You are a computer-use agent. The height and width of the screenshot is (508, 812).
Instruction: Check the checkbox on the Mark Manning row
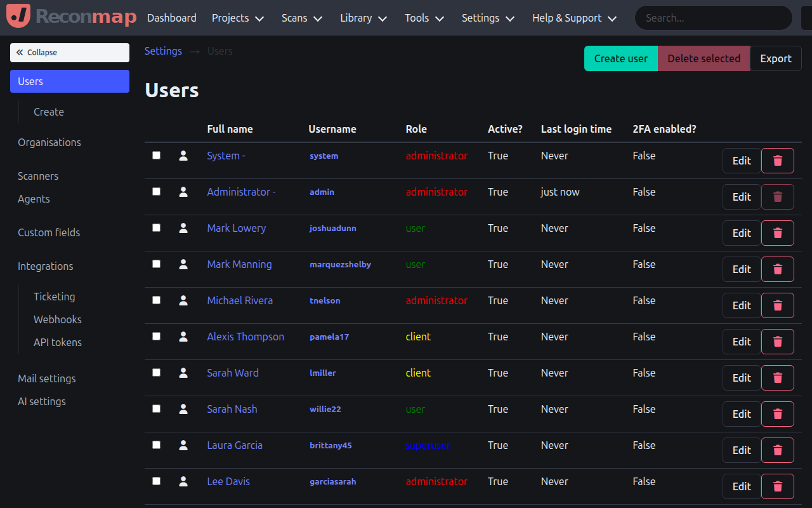156,264
